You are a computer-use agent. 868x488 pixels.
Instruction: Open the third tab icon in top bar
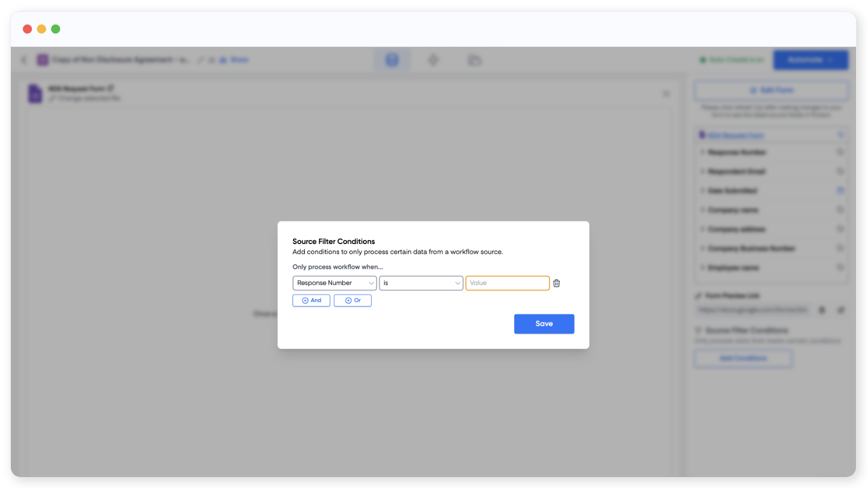point(474,60)
